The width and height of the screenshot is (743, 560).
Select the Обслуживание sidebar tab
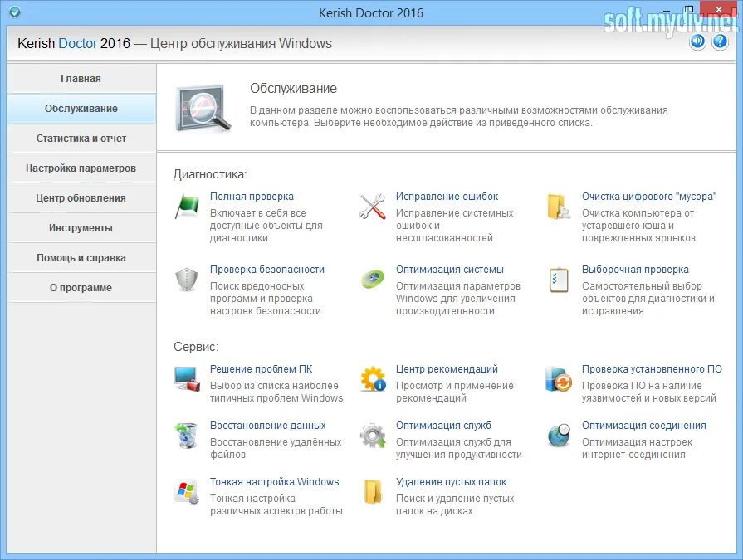pyautogui.click(x=81, y=109)
